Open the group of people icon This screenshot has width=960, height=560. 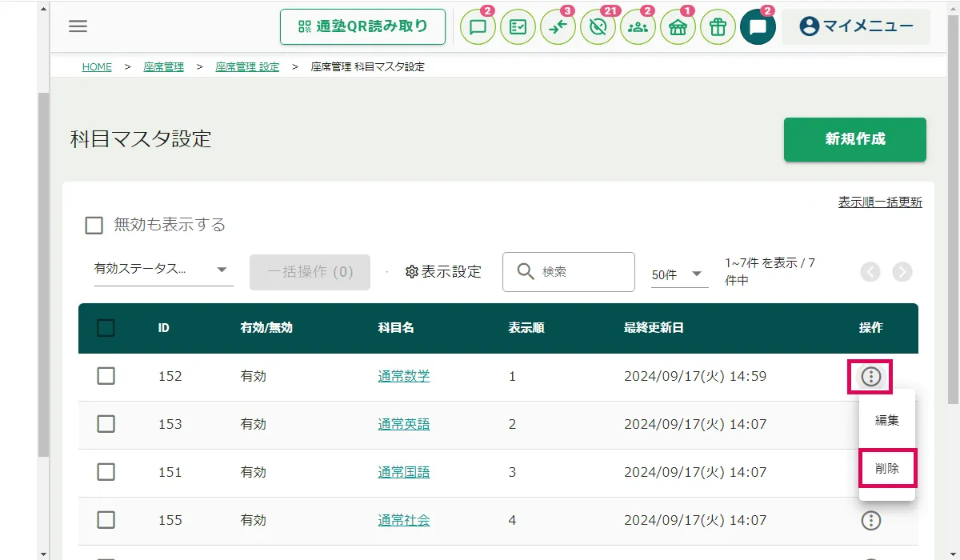638,27
